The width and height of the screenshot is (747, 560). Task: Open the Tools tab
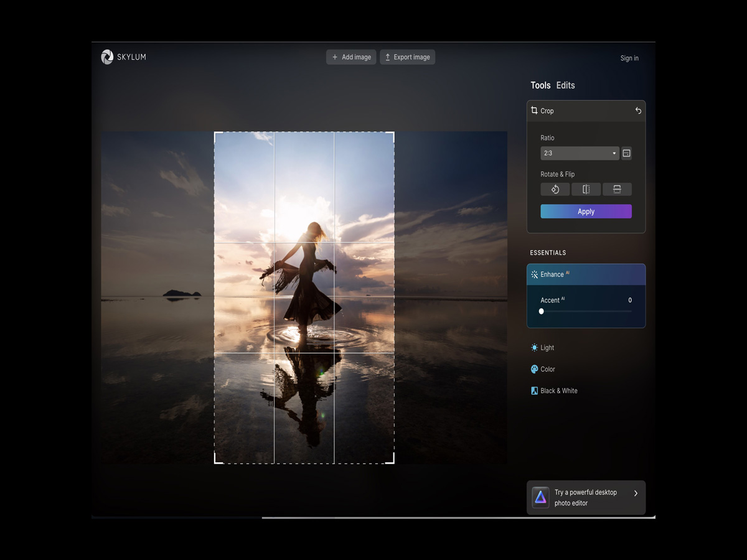point(540,85)
